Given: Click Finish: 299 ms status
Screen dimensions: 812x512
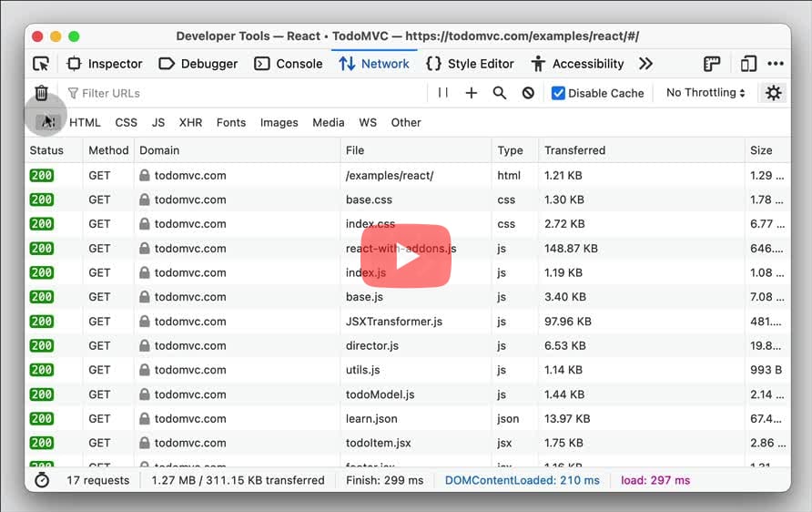Looking at the screenshot, I should tap(385, 480).
